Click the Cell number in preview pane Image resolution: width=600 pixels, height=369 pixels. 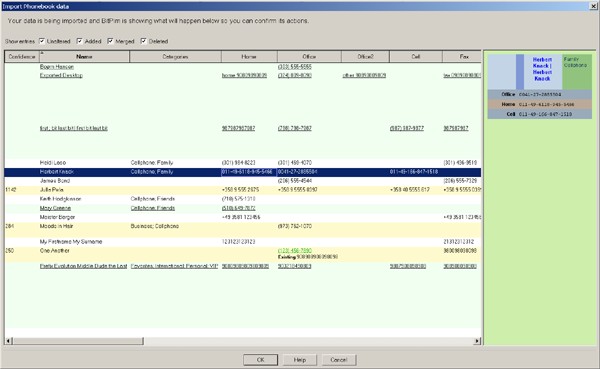coord(545,114)
